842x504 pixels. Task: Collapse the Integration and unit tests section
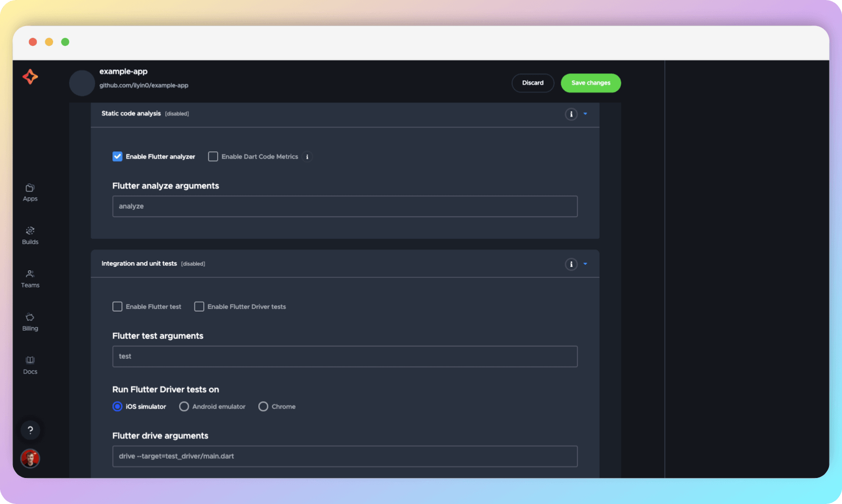coord(585,264)
